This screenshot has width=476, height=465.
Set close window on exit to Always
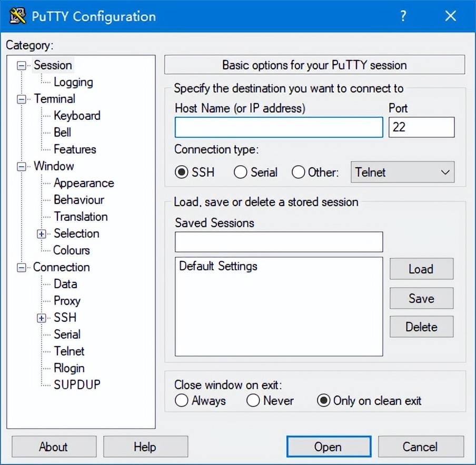coord(182,400)
